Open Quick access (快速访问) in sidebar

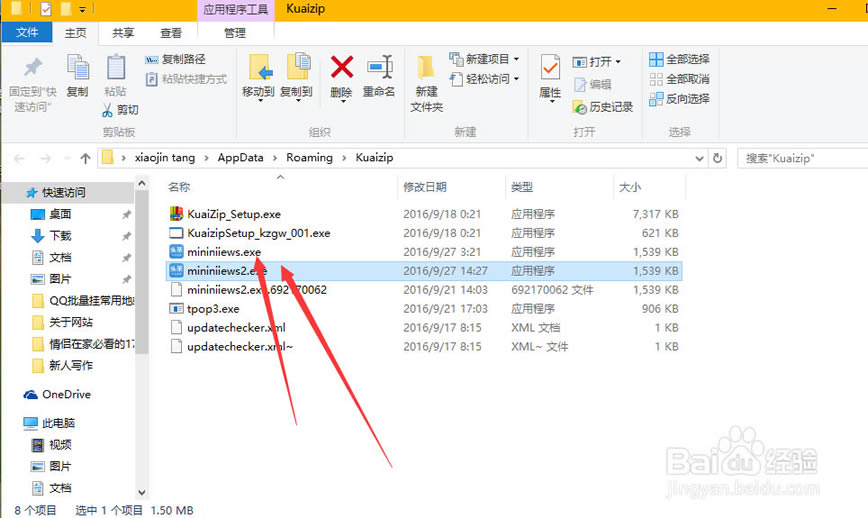tap(64, 193)
